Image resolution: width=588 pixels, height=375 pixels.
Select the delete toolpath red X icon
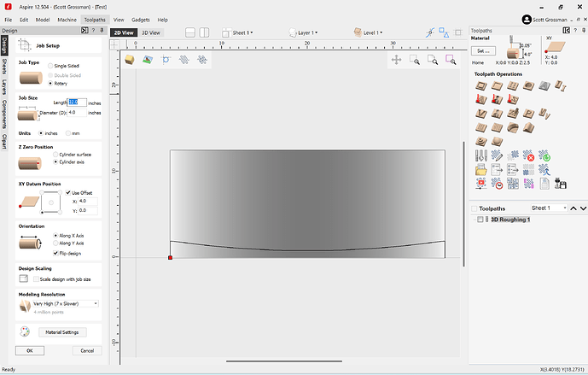pyautogui.click(x=530, y=157)
